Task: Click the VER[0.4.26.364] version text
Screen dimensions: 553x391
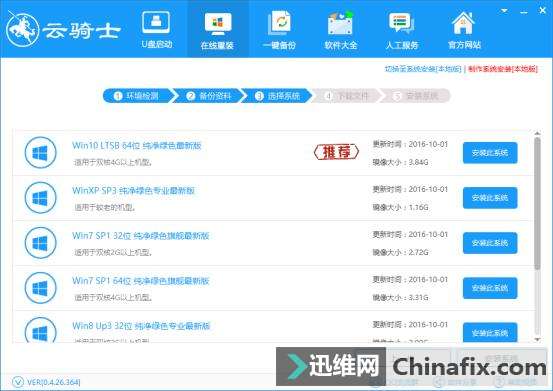Action: (54, 382)
